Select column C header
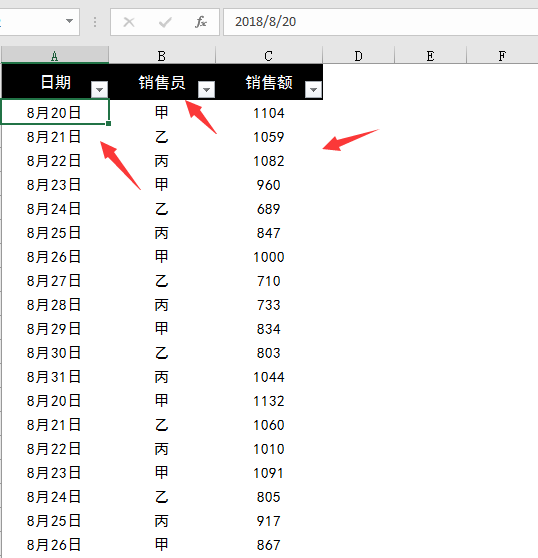Viewport: 538px width, 558px height. pos(269,55)
